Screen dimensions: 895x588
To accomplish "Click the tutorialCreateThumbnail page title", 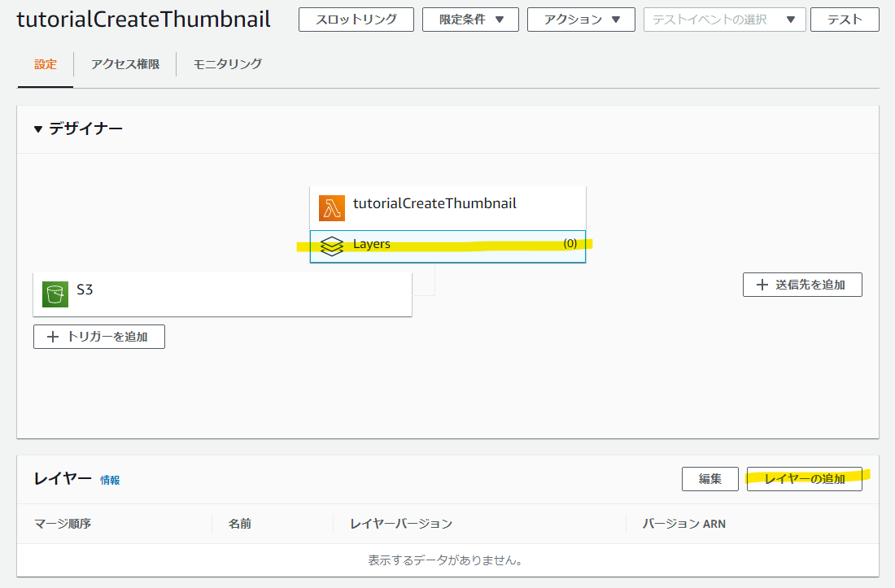I will 144,20.
